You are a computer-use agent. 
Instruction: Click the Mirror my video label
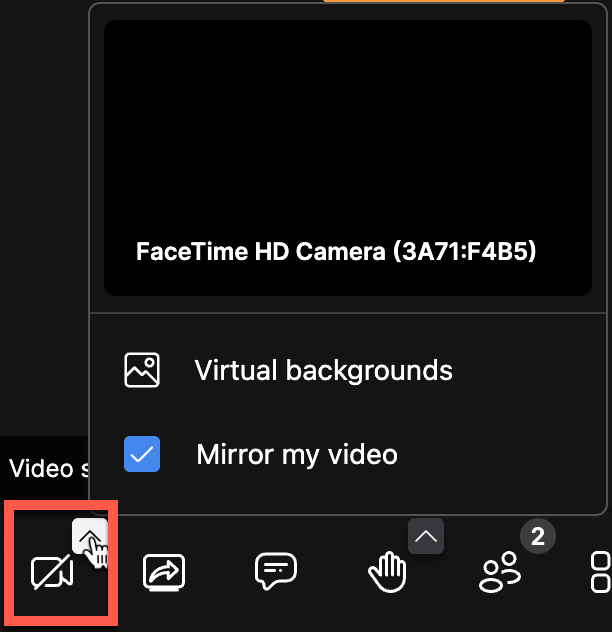pos(297,455)
